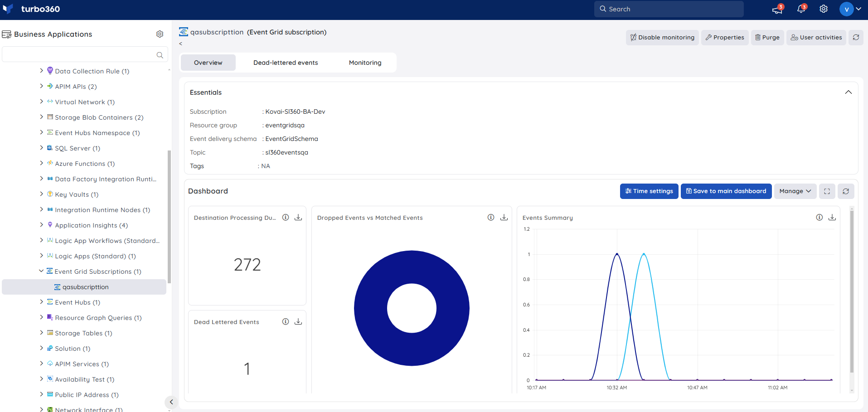Screen dimensions: 868x412
Task: Open notifications bell icon
Action: coord(801,9)
